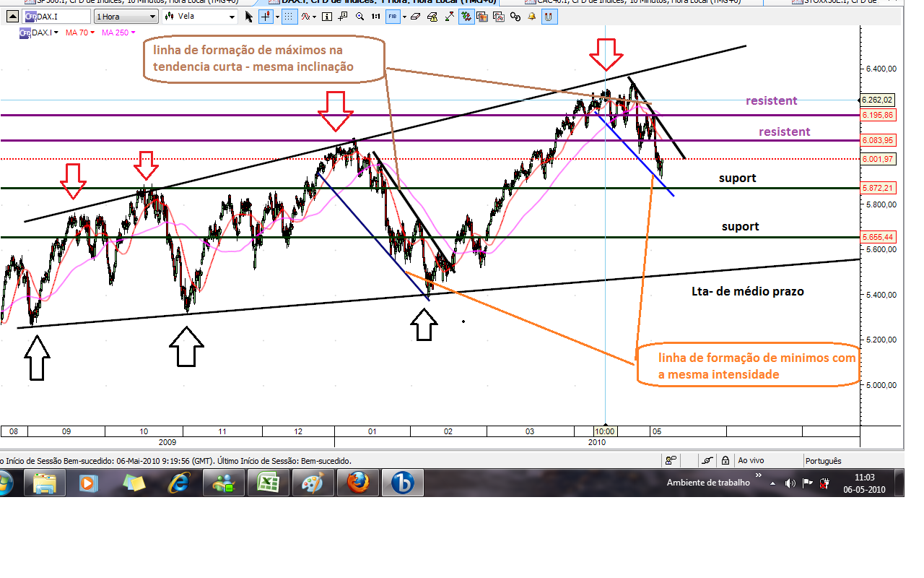Toggle the highlighted green-red arrows button
Image resolution: width=924 pixels, height=578 pixels.
click(466, 17)
